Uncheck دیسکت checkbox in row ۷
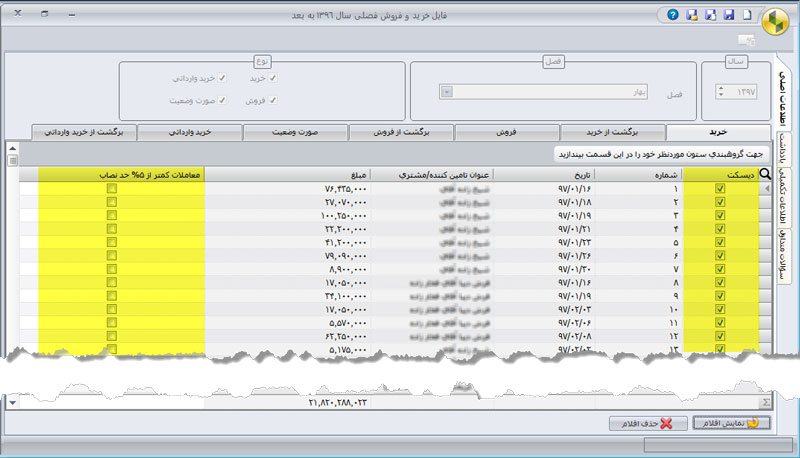This screenshot has width=800, height=458. pos(720,269)
